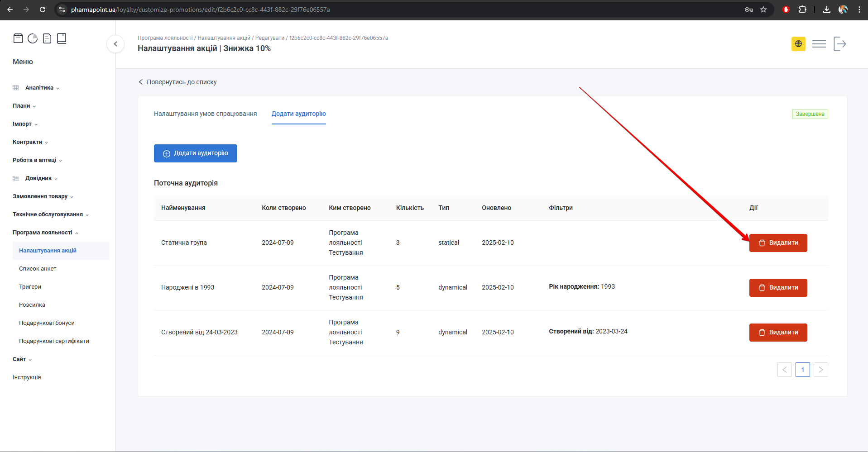Click the Статична група name cell

pyautogui.click(x=184, y=243)
